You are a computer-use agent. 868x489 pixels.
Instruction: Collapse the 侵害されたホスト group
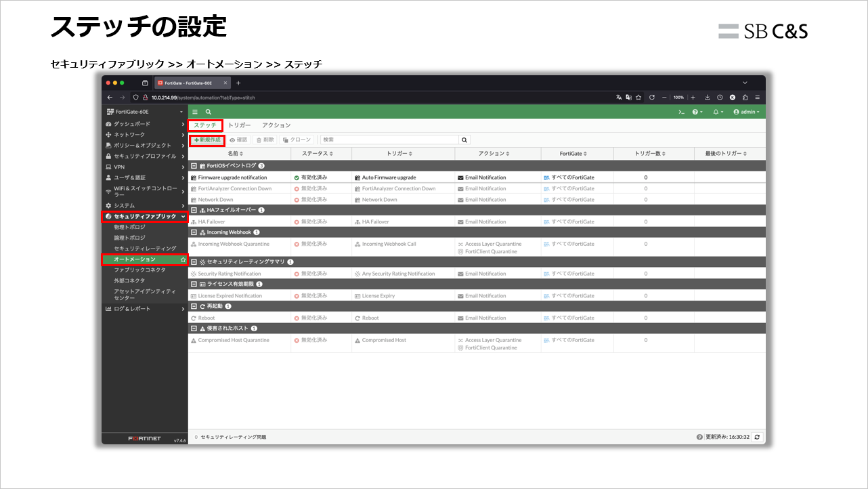tap(194, 328)
